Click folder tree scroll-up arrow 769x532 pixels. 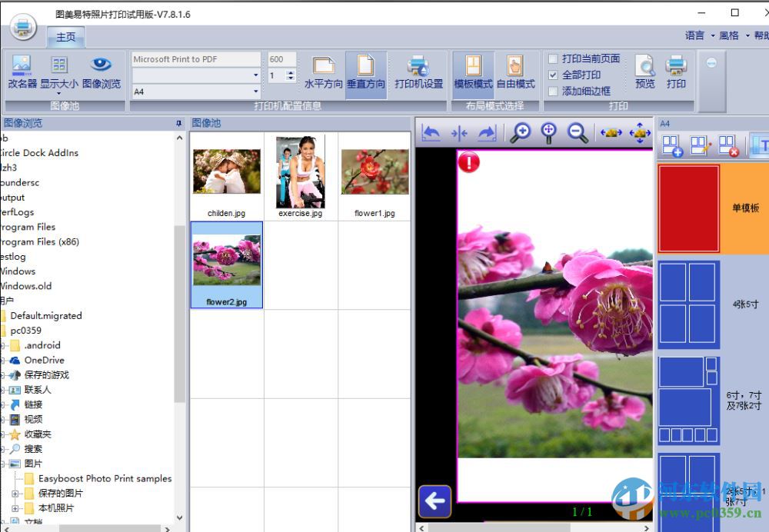[179, 138]
